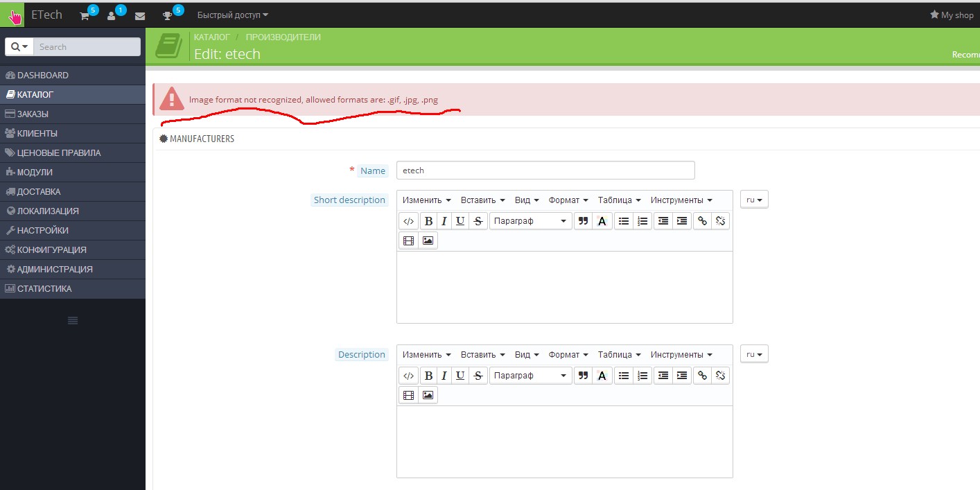This screenshot has height=490, width=980.
Task: Insert link in Short description editor
Action: [x=703, y=221]
